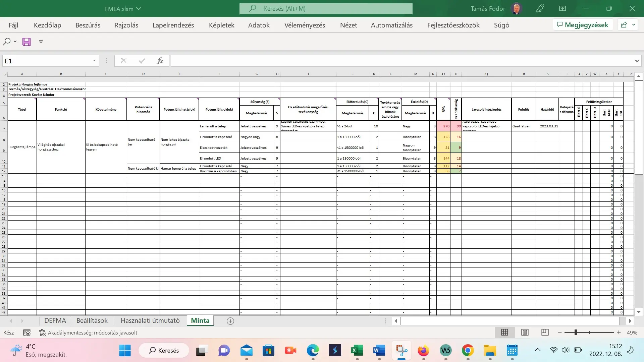Click the macro recording icon in the status bar
This screenshot has height=362, width=644.
26,333
